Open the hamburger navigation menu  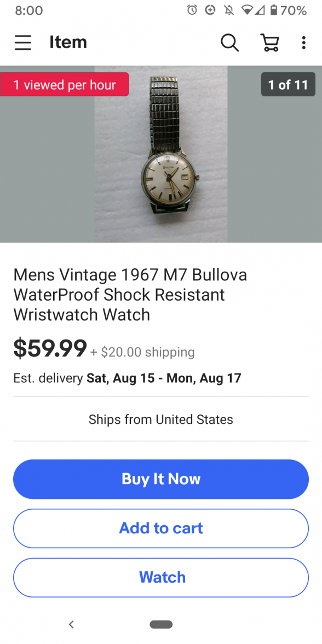click(23, 42)
